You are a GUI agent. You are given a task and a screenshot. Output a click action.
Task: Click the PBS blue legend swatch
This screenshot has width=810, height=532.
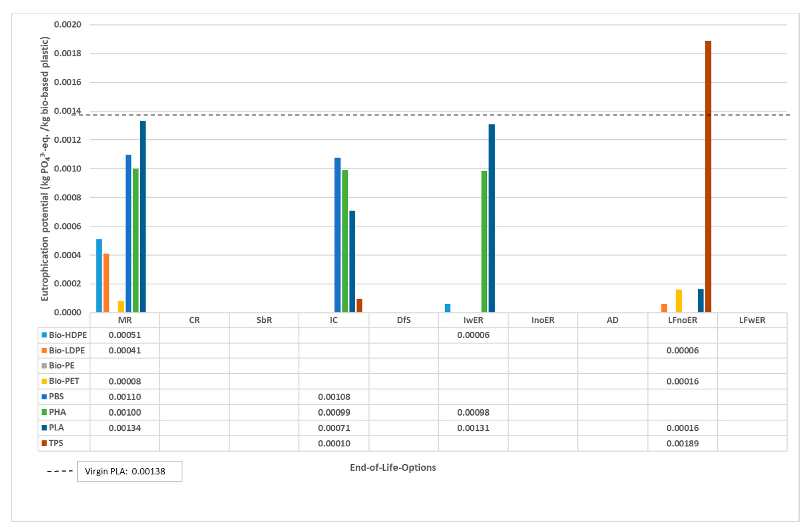tap(44, 397)
